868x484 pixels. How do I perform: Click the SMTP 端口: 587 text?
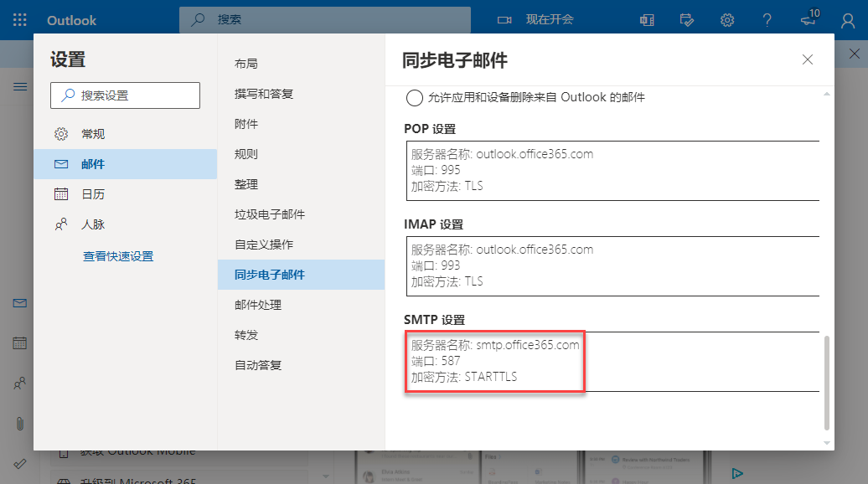436,361
